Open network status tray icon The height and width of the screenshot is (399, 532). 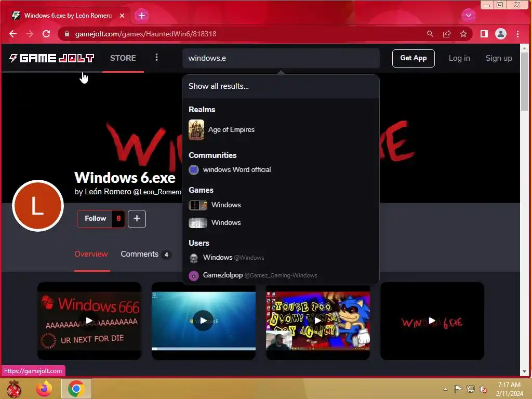(471, 389)
